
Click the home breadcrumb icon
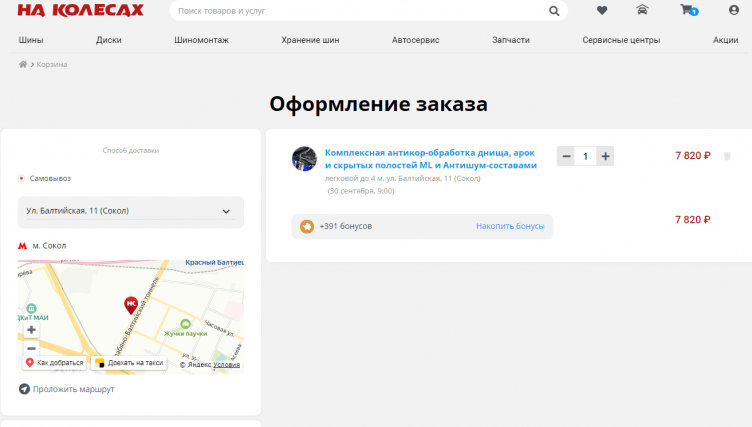click(x=23, y=64)
